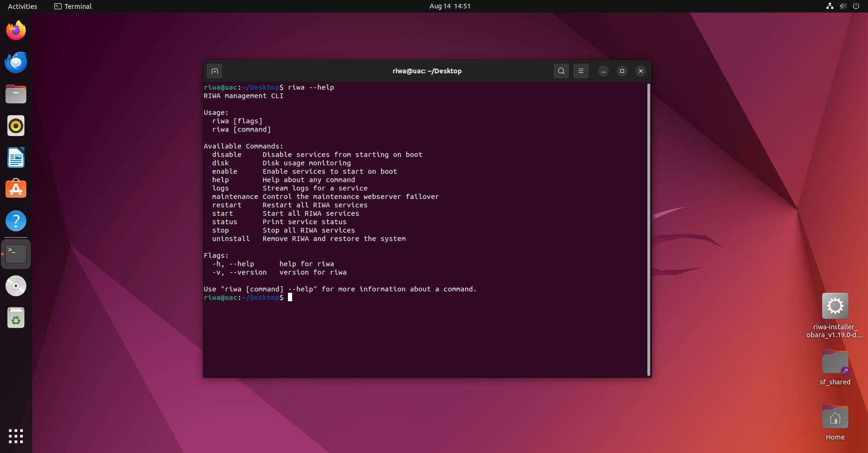Open the power menu icon
The width and height of the screenshot is (868, 453).
point(856,6)
